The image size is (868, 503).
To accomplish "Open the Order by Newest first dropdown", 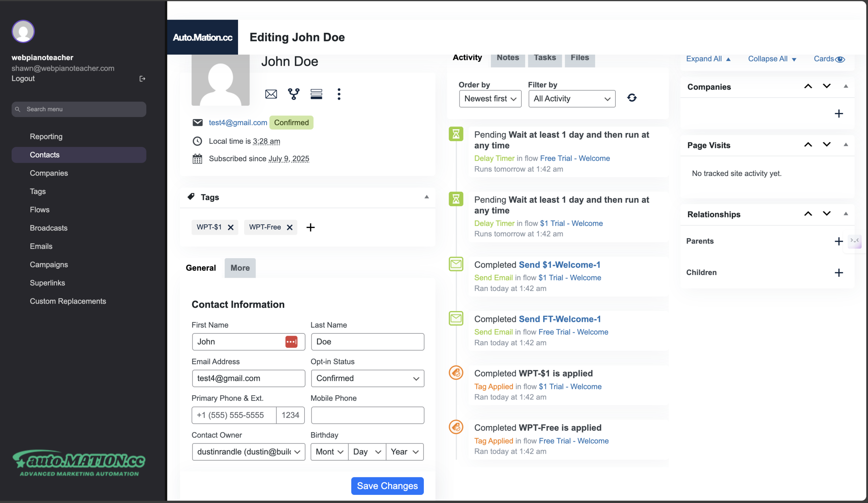I will 490,99.
